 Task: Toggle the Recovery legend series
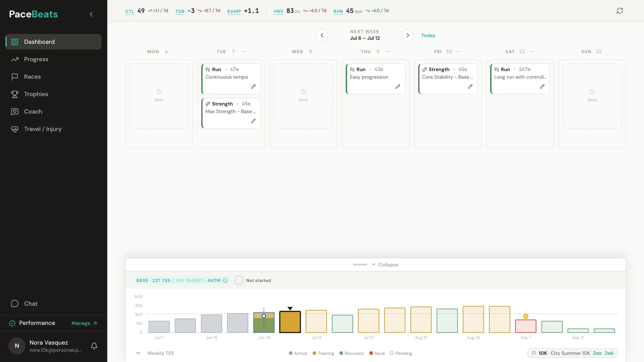tap(352, 353)
